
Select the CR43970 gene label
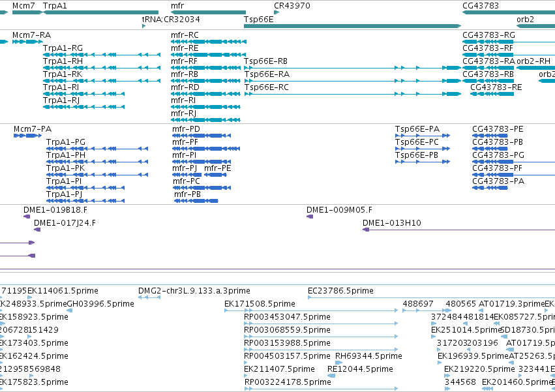pyautogui.click(x=292, y=6)
